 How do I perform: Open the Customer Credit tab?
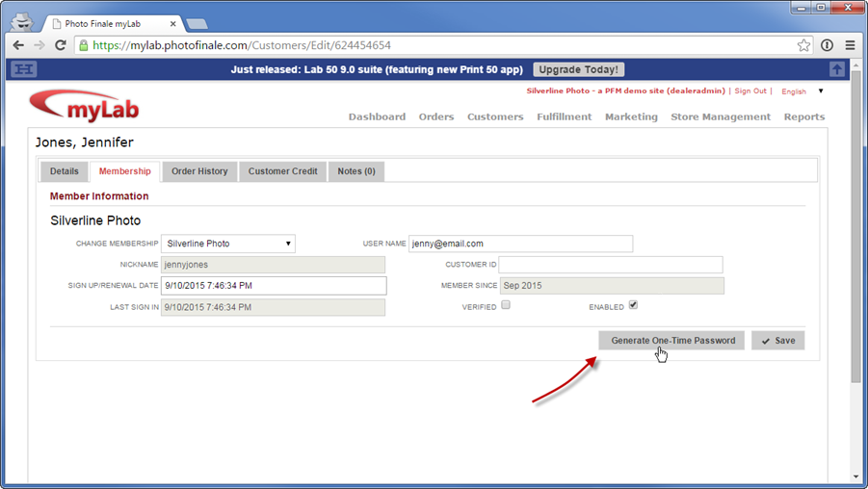282,171
